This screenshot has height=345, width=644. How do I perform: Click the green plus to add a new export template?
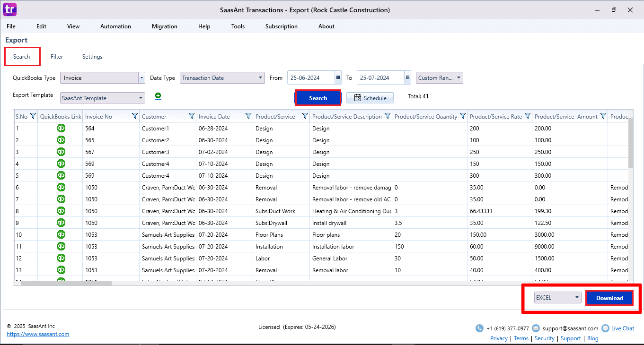[158, 95]
